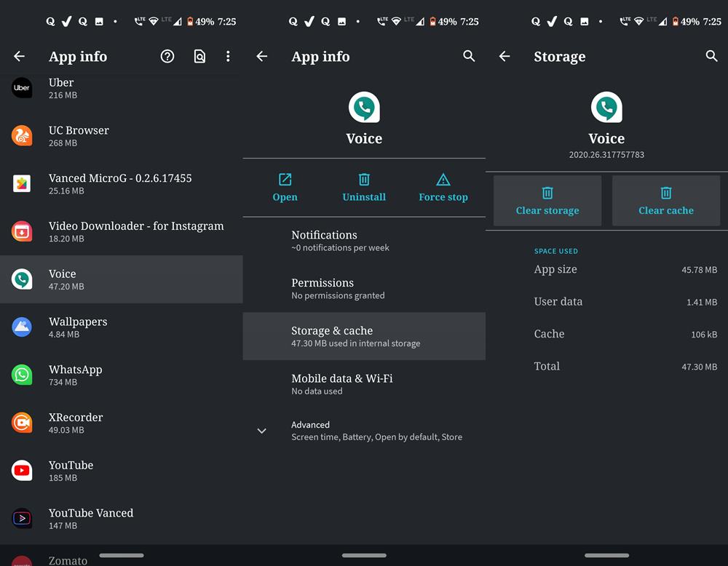Tap the Cache 106 kB row
Viewport: 728px width, 566px height.
click(x=607, y=334)
